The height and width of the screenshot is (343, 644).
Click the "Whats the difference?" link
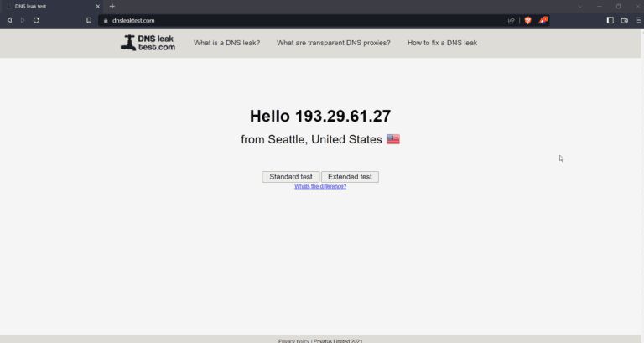(x=320, y=186)
